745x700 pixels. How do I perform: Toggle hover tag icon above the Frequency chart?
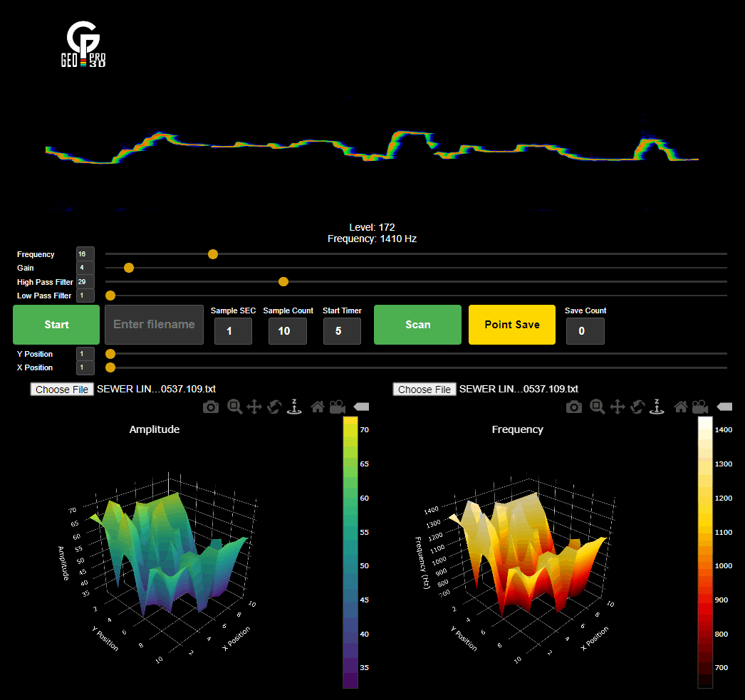(x=724, y=407)
